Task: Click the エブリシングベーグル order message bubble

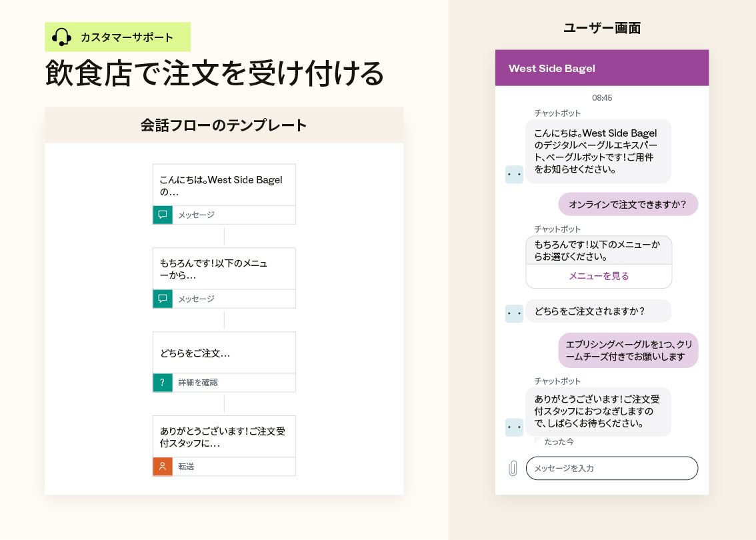Action: click(x=627, y=350)
